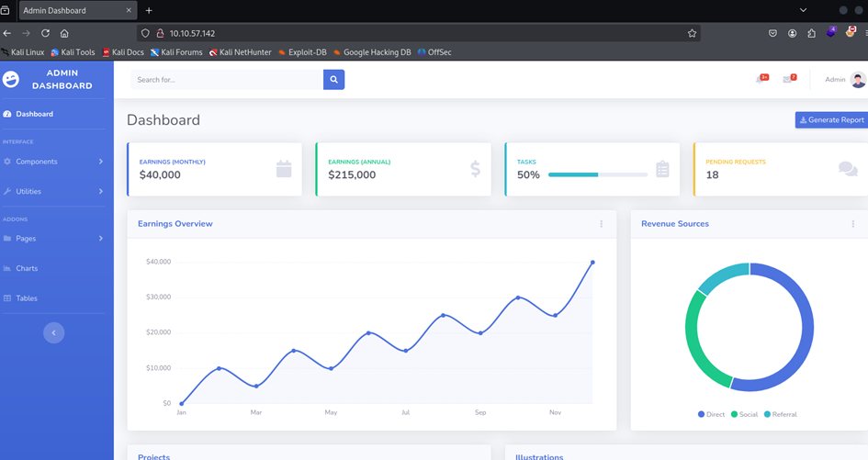This screenshot has width=868, height=460.
Task: Click the browser home icon
Action: 64,33
